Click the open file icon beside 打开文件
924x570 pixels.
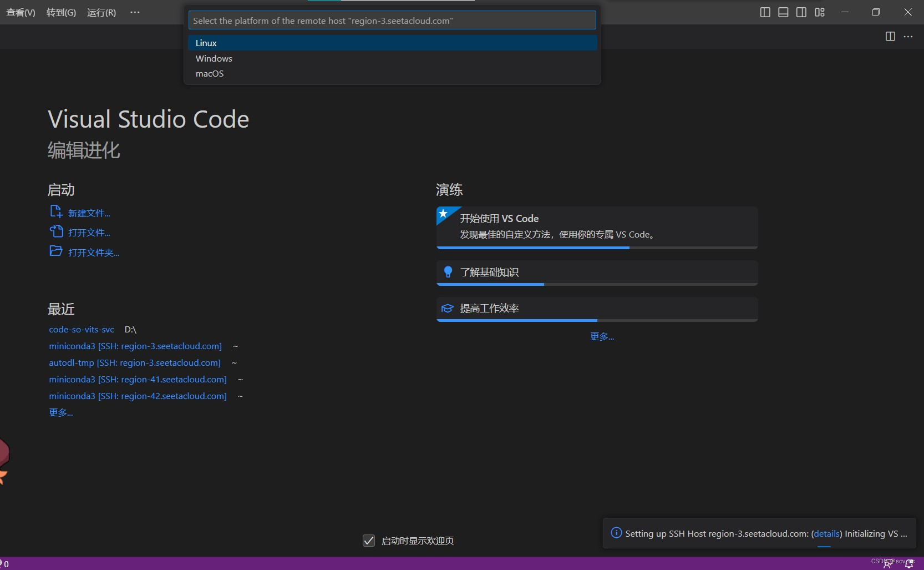click(x=56, y=231)
